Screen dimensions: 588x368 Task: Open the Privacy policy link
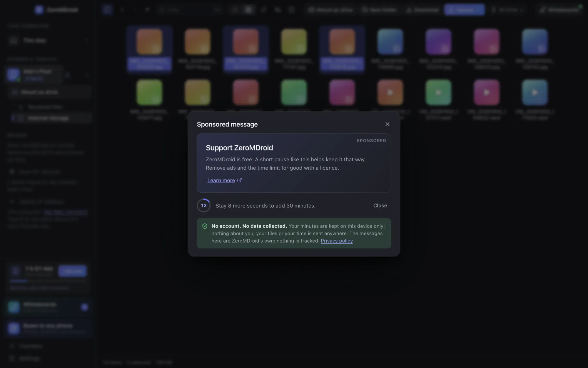click(337, 241)
